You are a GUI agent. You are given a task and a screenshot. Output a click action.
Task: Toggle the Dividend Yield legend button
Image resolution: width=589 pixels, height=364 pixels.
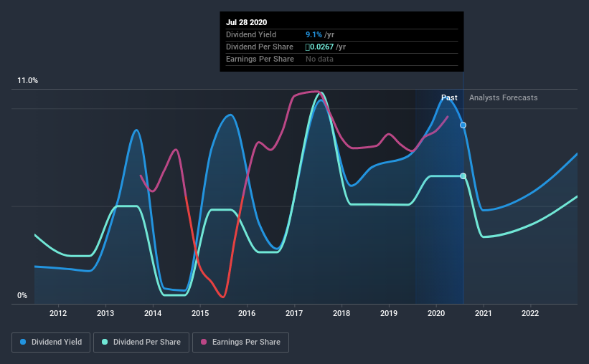(x=51, y=343)
